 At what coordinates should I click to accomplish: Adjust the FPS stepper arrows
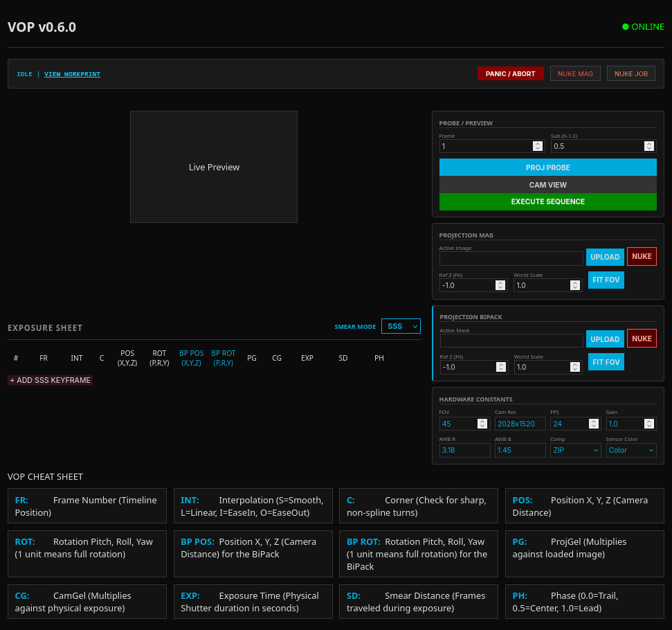[594, 424]
